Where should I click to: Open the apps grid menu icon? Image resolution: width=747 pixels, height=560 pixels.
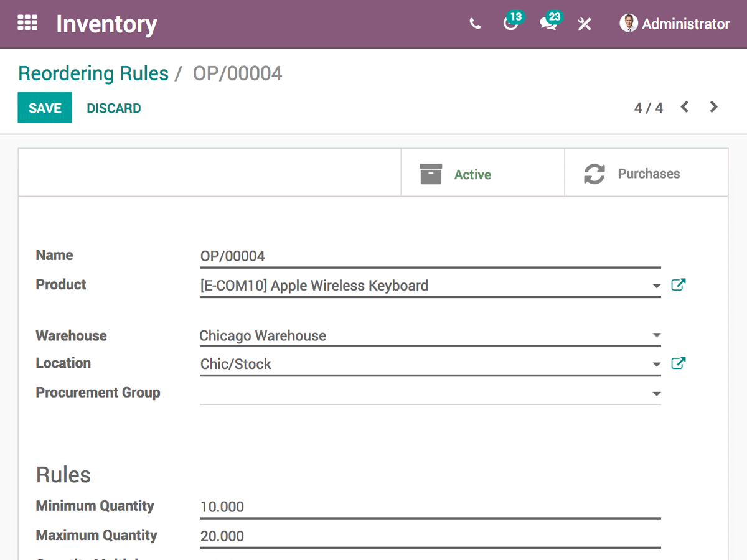27,24
